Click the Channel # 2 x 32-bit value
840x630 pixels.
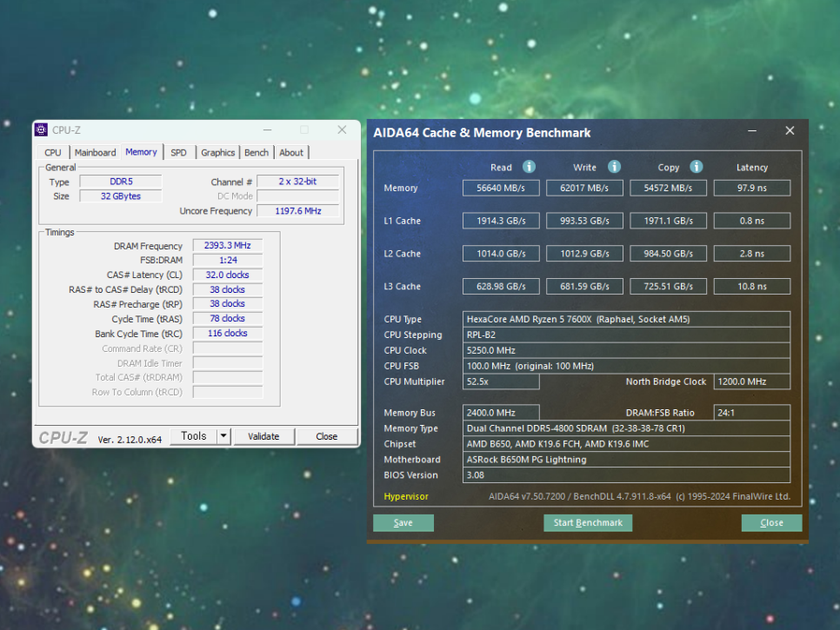click(298, 182)
